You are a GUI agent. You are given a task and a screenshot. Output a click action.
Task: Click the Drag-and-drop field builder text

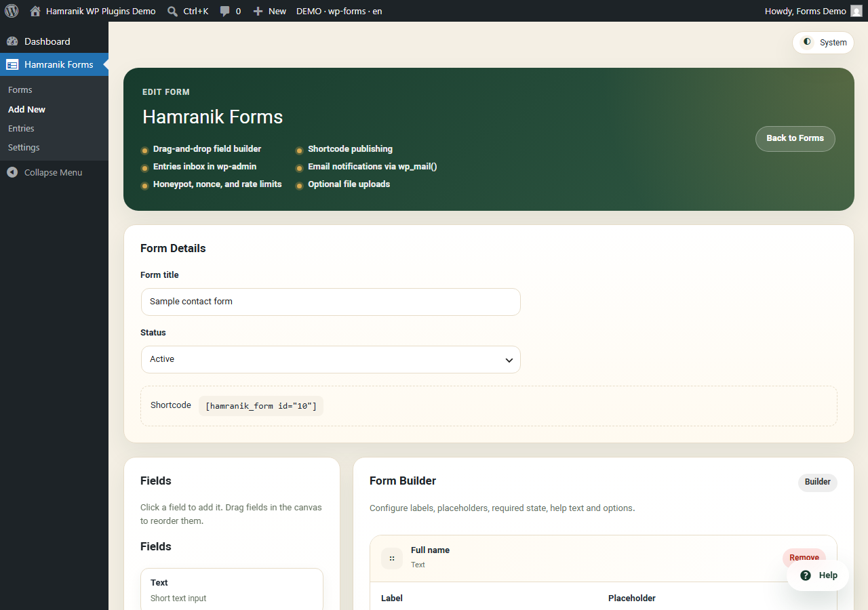point(207,149)
